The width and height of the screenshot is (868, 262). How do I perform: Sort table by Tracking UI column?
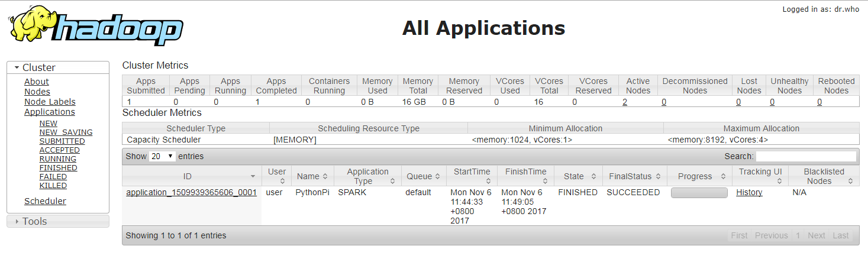(x=760, y=176)
